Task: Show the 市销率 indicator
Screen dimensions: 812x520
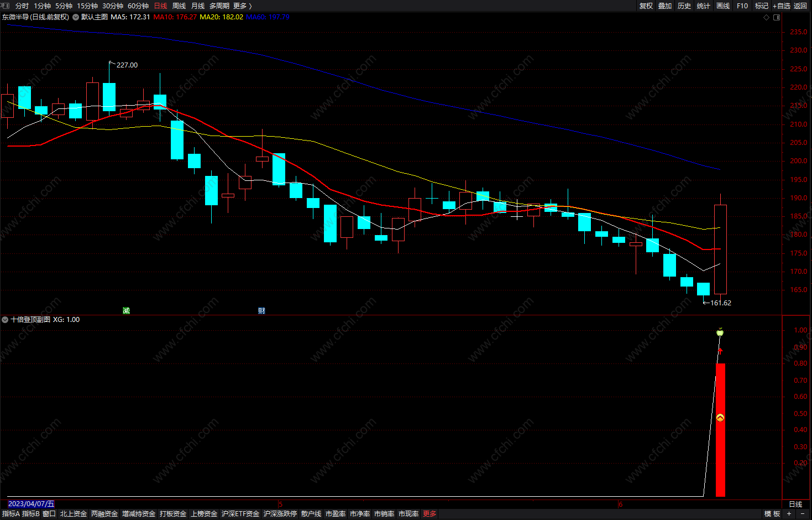Action: [x=384, y=514]
